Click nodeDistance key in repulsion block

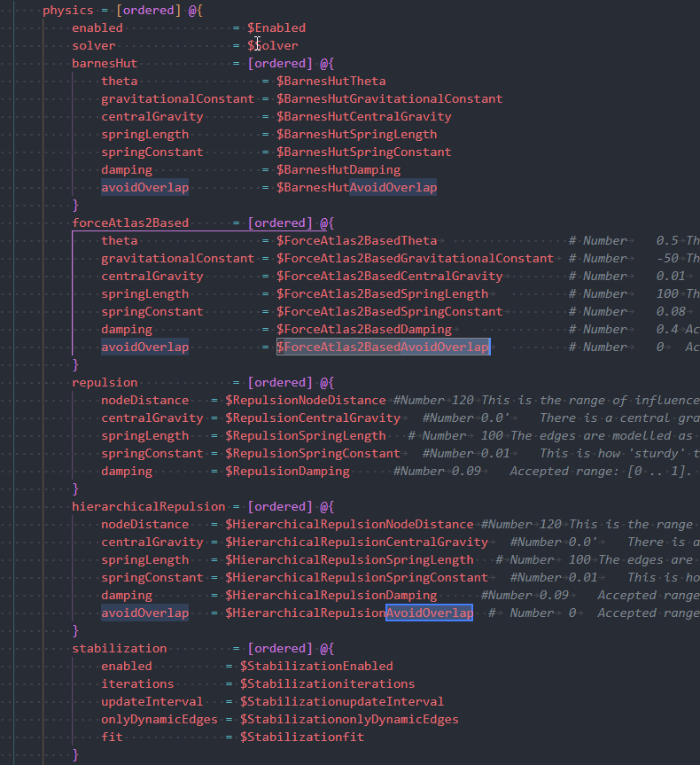point(145,400)
